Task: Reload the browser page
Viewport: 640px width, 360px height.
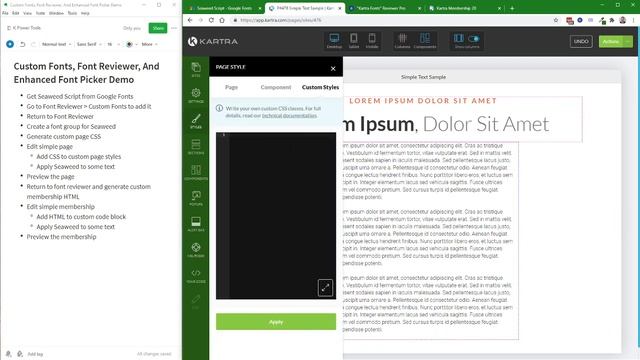Action: (x=211, y=20)
